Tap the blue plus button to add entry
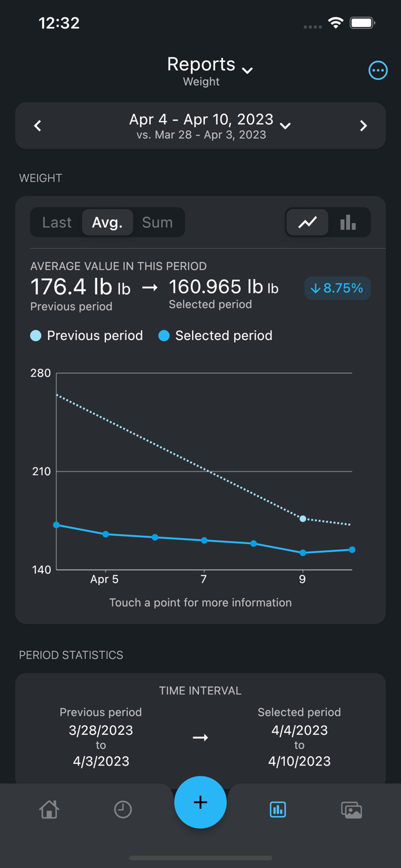401x868 pixels. pos(200,803)
